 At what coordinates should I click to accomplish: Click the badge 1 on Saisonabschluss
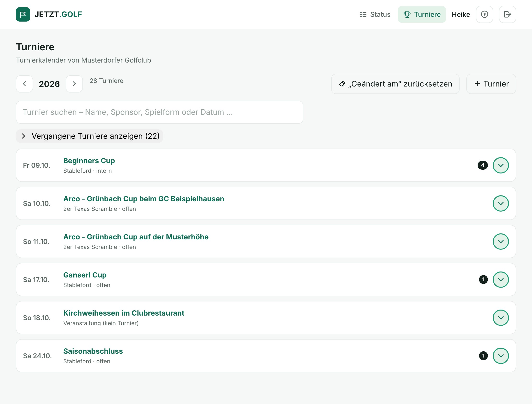click(483, 356)
